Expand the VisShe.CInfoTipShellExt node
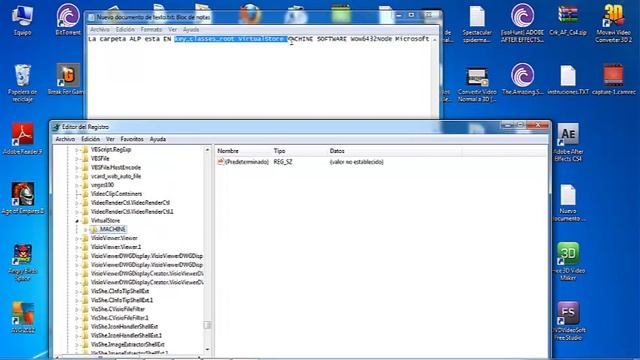 (77, 291)
